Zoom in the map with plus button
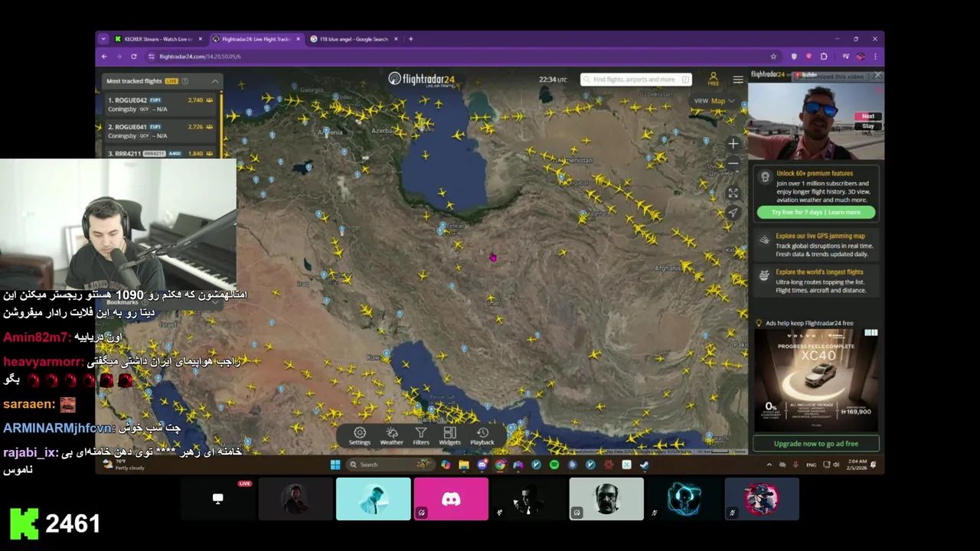This screenshot has height=551, width=980. (x=733, y=144)
